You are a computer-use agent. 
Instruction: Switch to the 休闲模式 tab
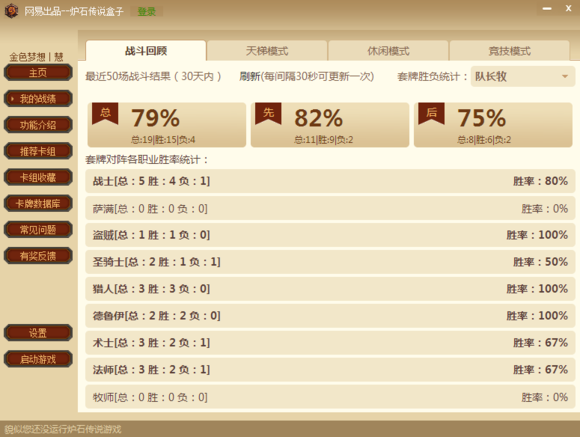pyautogui.click(x=388, y=51)
